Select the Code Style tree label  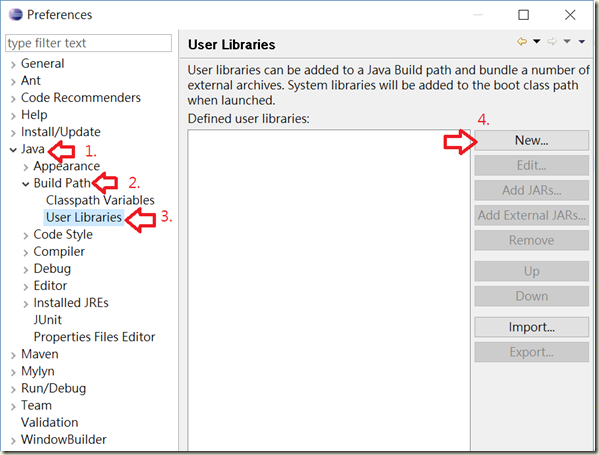(x=63, y=234)
